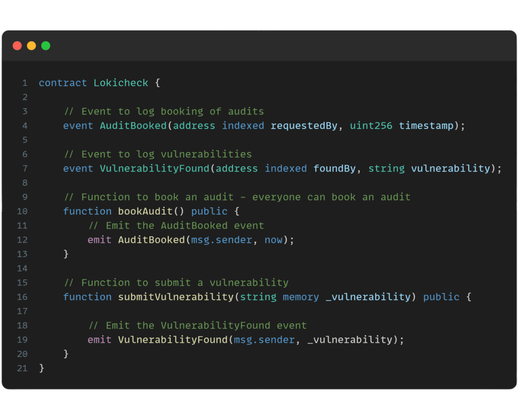The height and width of the screenshot is (420, 518).
Task: Click line number 16 in the gutter
Action: pyautogui.click(x=22, y=297)
